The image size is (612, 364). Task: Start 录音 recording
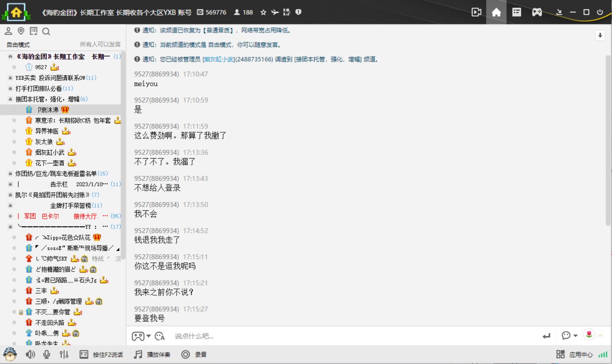194,354
